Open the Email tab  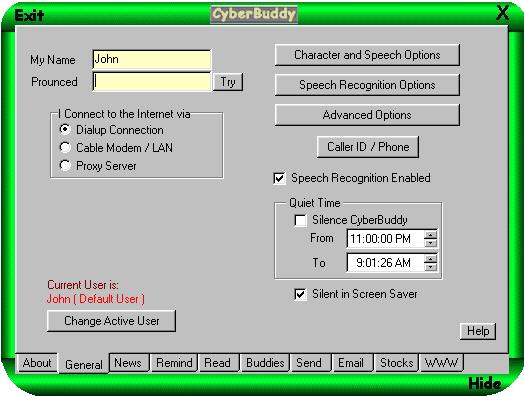tap(351, 363)
